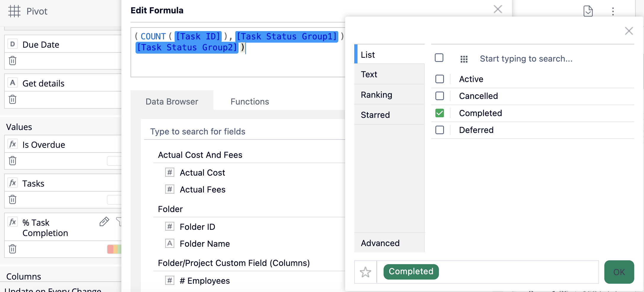Confirm the filter with OK
The width and height of the screenshot is (644, 292).
(x=619, y=272)
